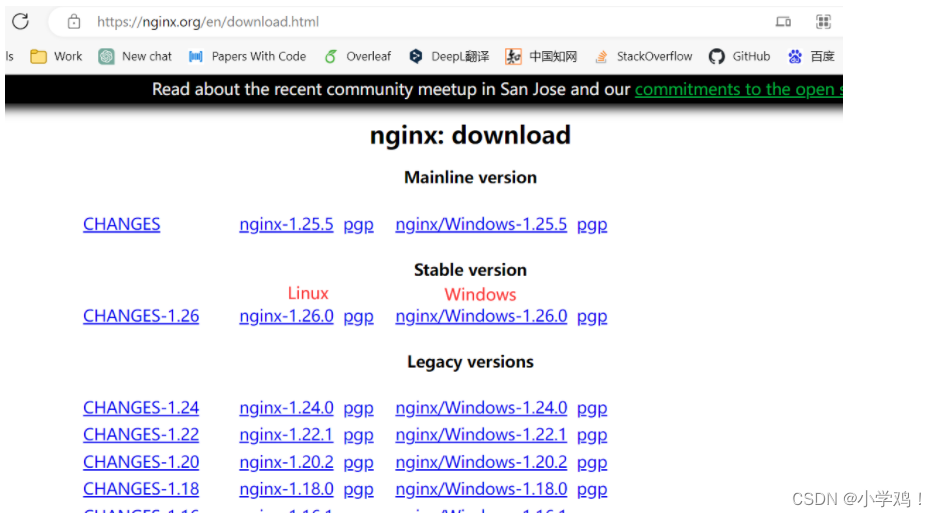Viewport: 936px width, 517px height.
Task: Open pgp signature for nginx-1.18.0
Action: coord(358,490)
